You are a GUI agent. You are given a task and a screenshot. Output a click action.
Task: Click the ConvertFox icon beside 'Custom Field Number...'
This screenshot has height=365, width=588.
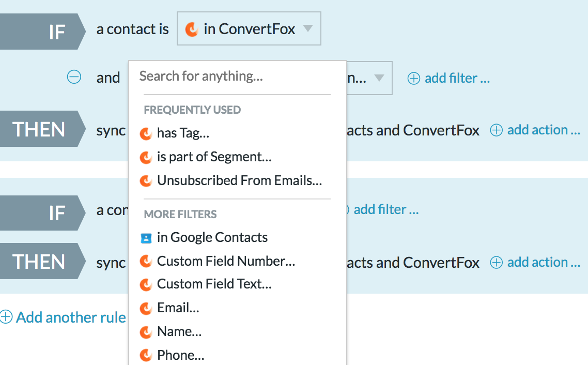(146, 261)
